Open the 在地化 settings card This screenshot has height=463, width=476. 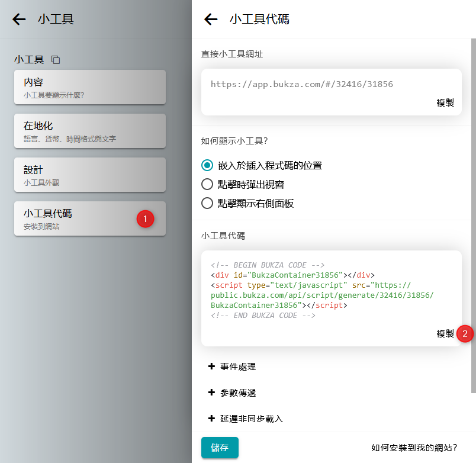pos(89,131)
